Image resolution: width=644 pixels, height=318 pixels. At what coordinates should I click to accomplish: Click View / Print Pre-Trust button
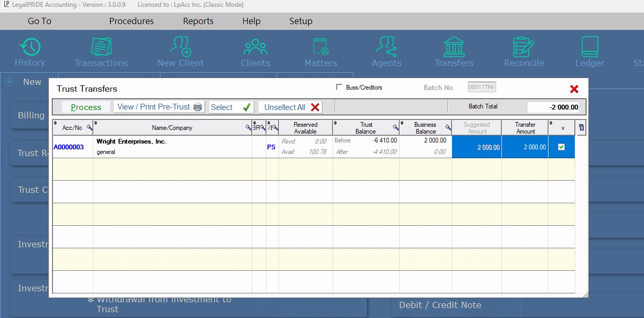pyautogui.click(x=159, y=107)
